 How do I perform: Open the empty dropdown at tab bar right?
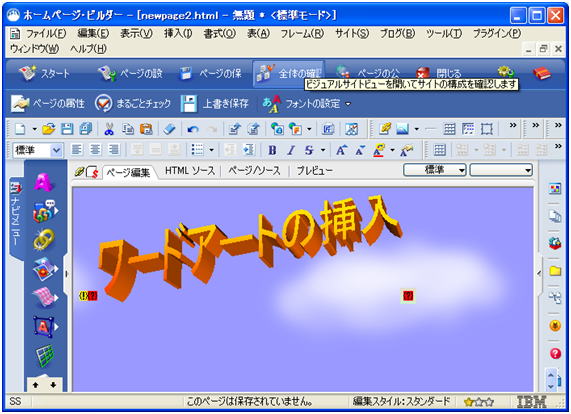[x=501, y=170]
